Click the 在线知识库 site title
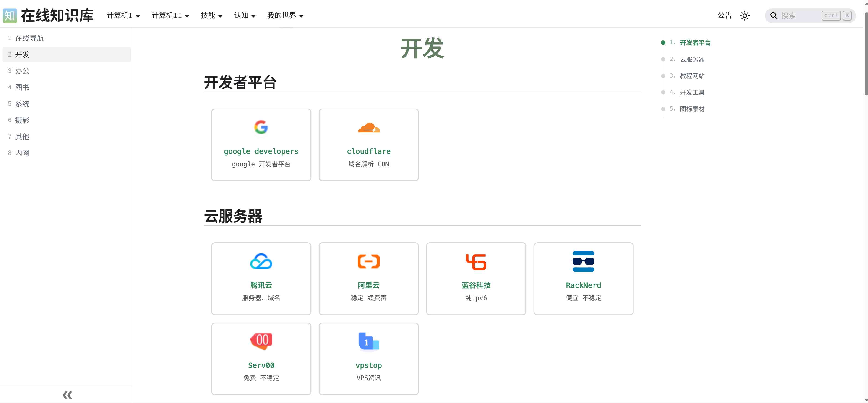The height and width of the screenshot is (403, 868). coord(57,15)
